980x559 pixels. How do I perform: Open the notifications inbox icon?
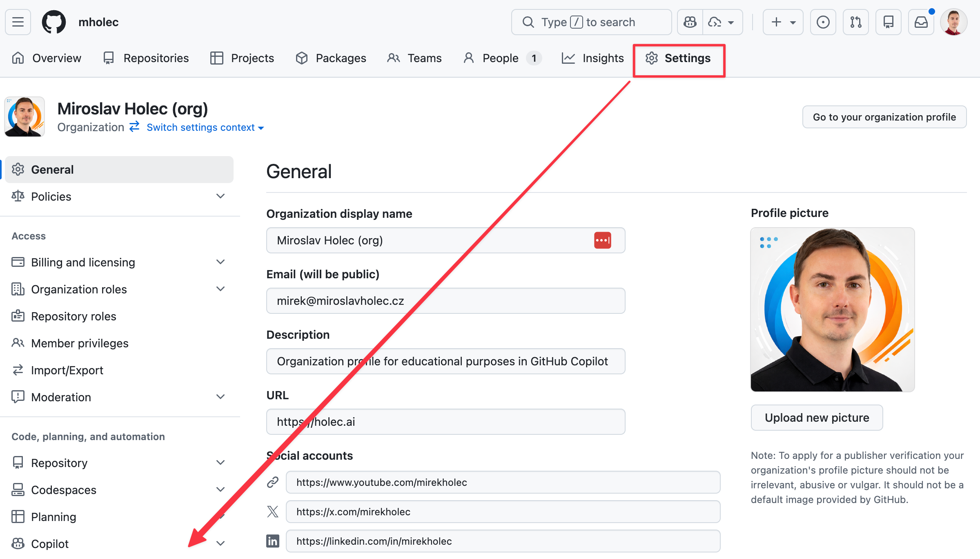pyautogui.click(x=921, y=22)
